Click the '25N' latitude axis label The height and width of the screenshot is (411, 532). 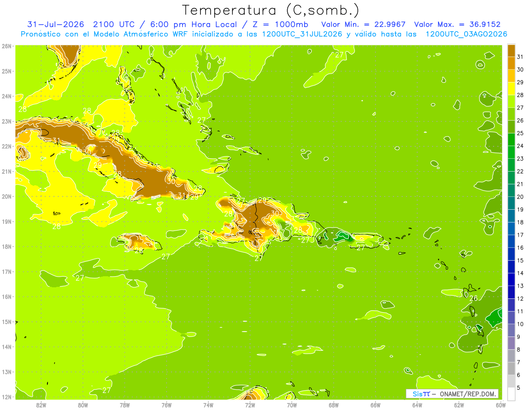(7, 71)
